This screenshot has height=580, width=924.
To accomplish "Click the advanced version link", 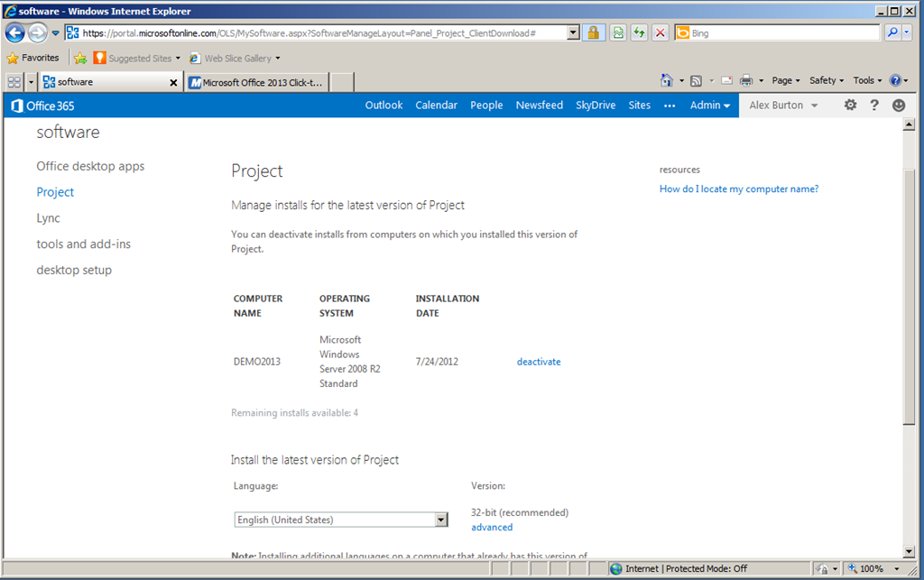I will coord(492,527).
